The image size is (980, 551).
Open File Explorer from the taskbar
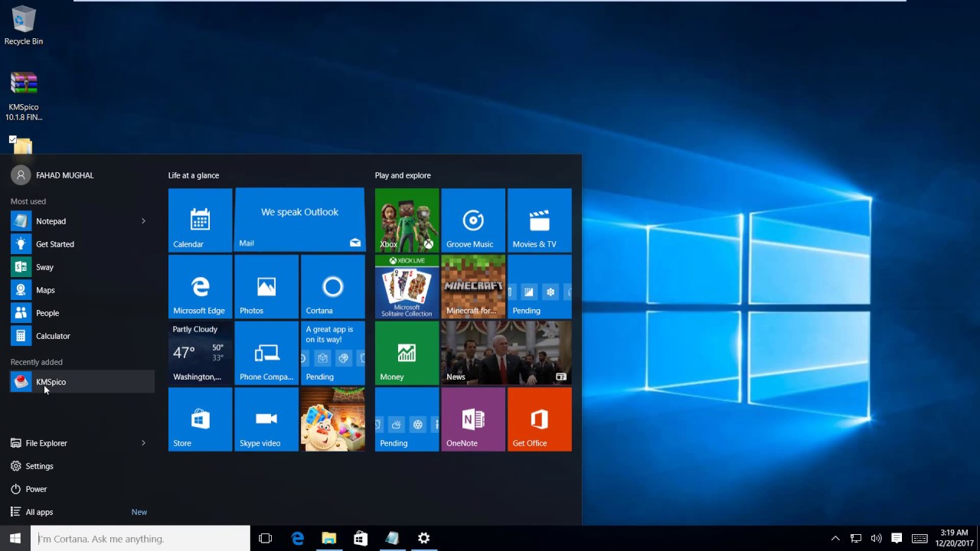pos(329,539)
